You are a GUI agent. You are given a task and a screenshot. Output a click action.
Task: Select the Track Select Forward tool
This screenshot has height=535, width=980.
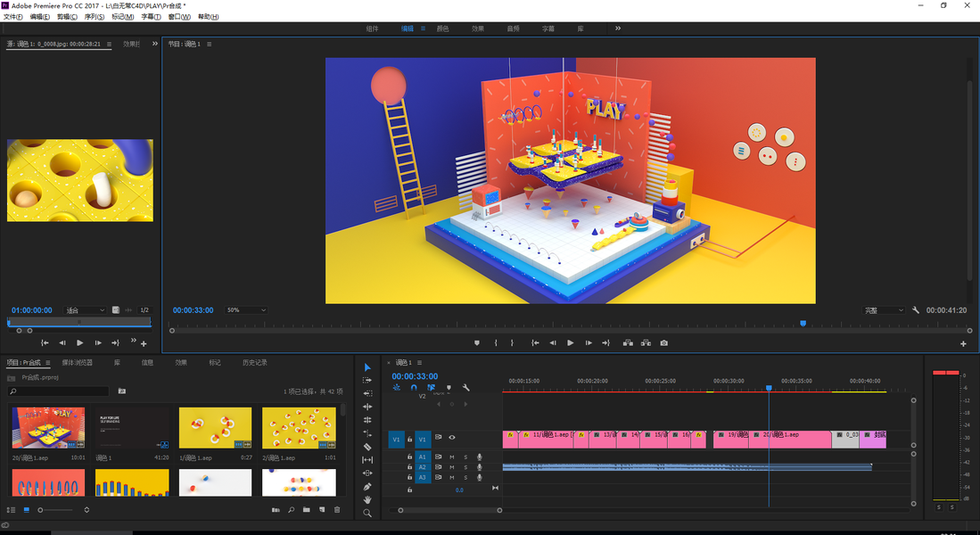click(x=366, y=380)
